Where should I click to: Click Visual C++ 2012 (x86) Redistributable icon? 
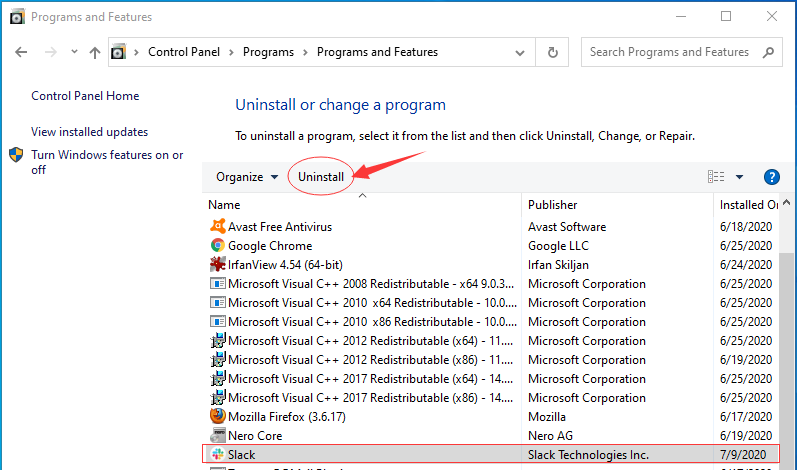click(218, 359)
